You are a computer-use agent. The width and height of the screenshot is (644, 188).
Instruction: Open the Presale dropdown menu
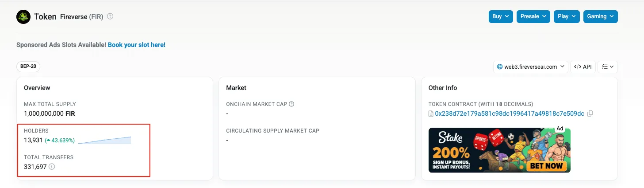(x=533, y=16)
